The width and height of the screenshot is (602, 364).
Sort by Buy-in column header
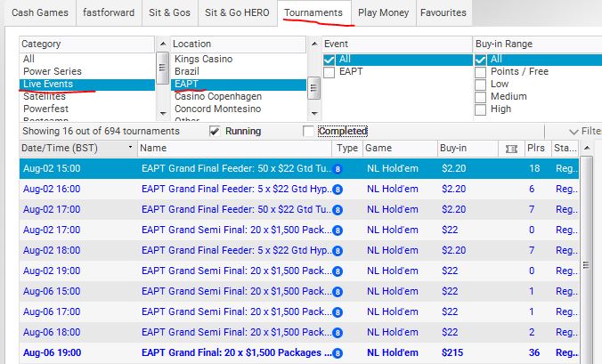tap(468, 148)
